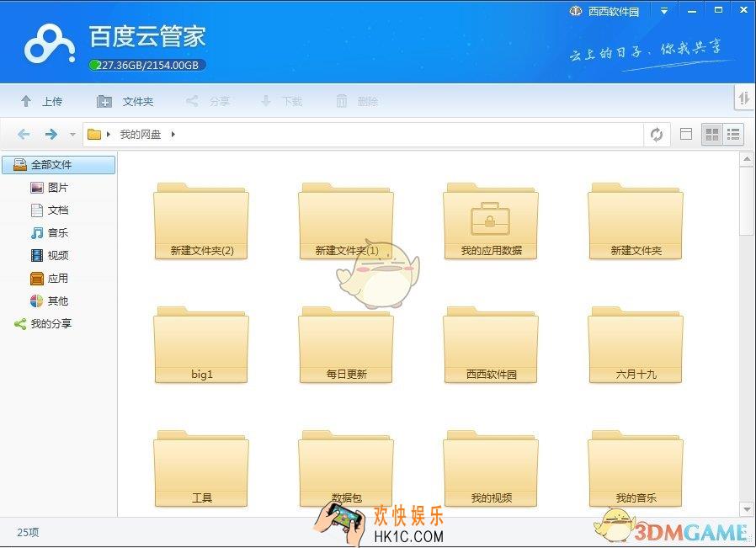
Task: Open 文档 category in sidebar
Action: click(49, 210)
